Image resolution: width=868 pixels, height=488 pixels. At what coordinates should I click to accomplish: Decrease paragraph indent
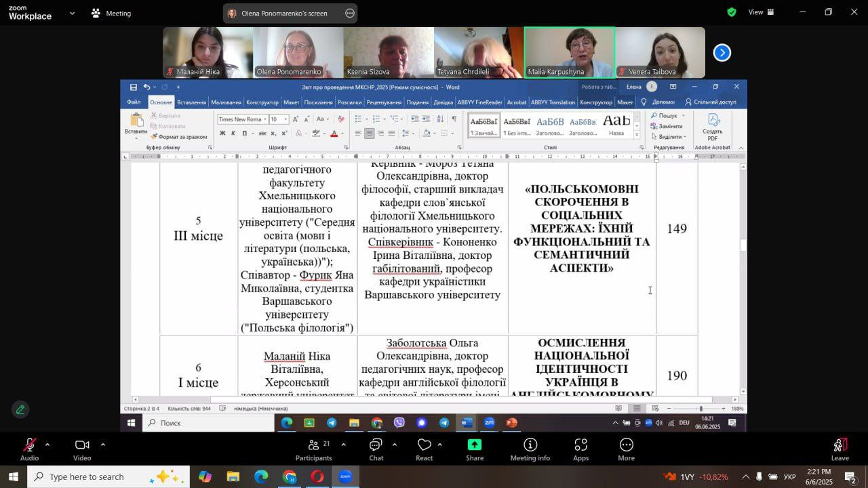click(416, 119)
